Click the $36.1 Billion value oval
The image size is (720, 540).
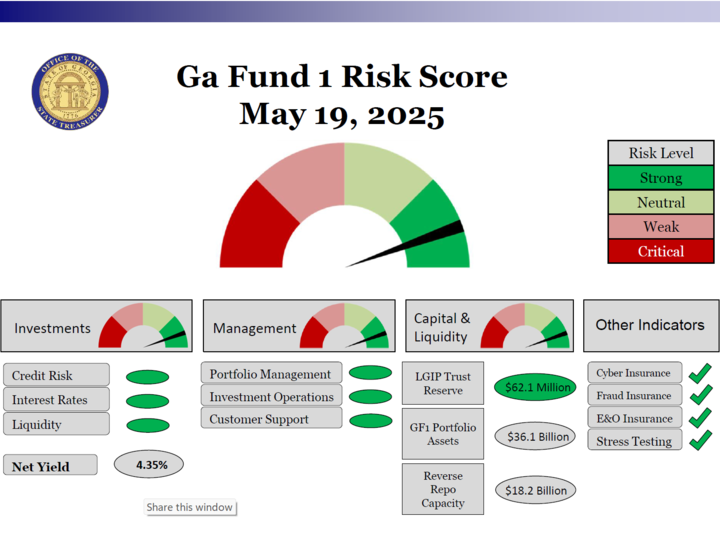[535, 437]
